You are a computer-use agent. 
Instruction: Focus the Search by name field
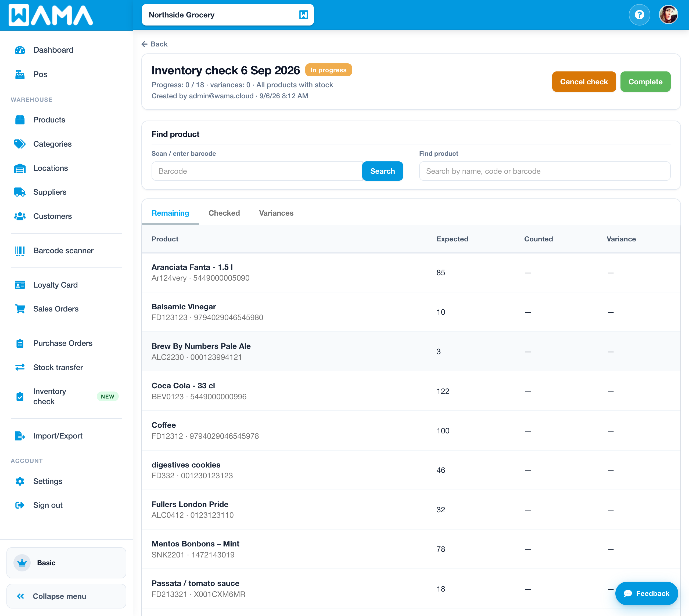coord(545,171)
